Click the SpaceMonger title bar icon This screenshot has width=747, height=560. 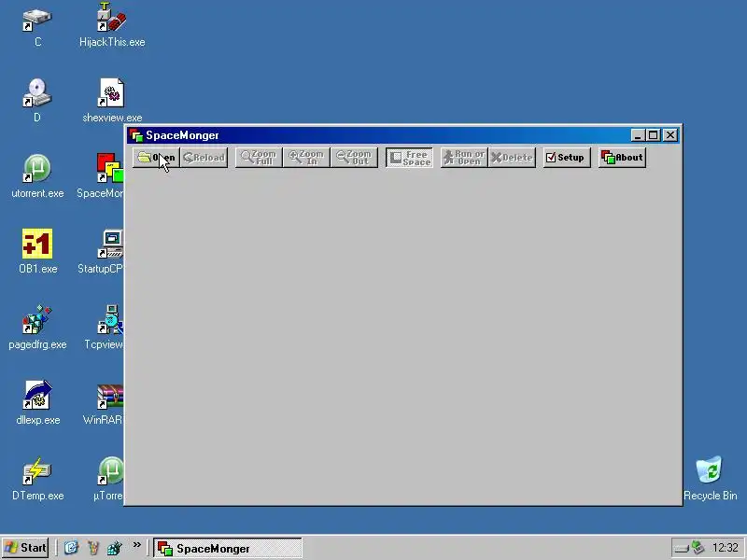[136, 135]
